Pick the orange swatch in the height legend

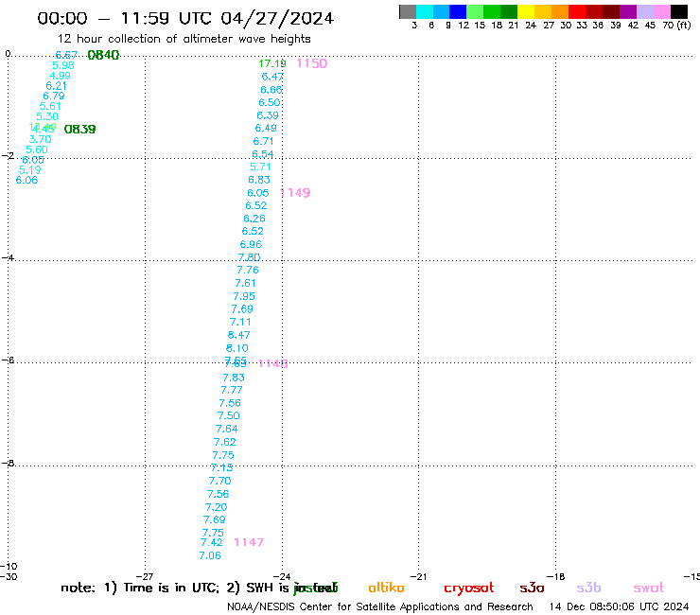coord(560,11)
